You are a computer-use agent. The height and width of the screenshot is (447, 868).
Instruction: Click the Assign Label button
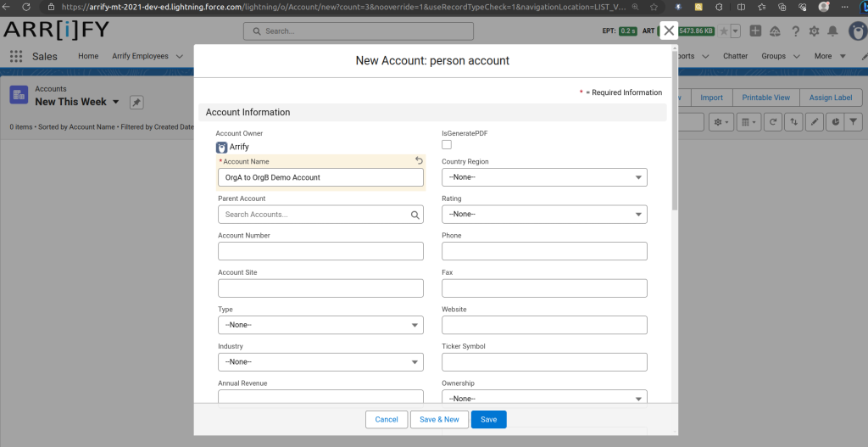831,98
